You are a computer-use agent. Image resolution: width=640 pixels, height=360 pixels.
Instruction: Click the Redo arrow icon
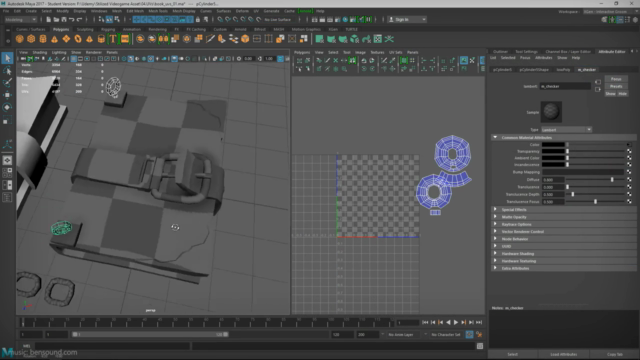coord(79,19)
